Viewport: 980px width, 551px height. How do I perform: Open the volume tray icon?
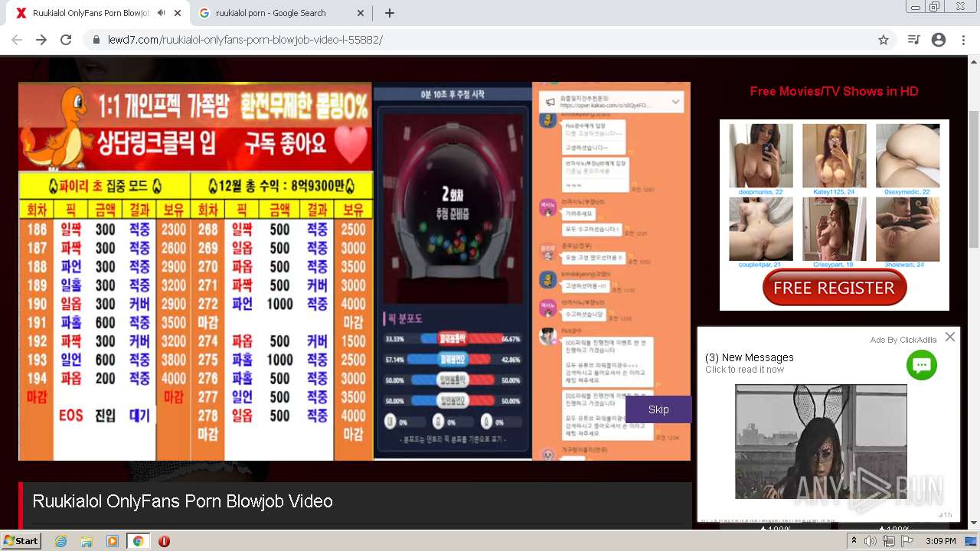871,541
